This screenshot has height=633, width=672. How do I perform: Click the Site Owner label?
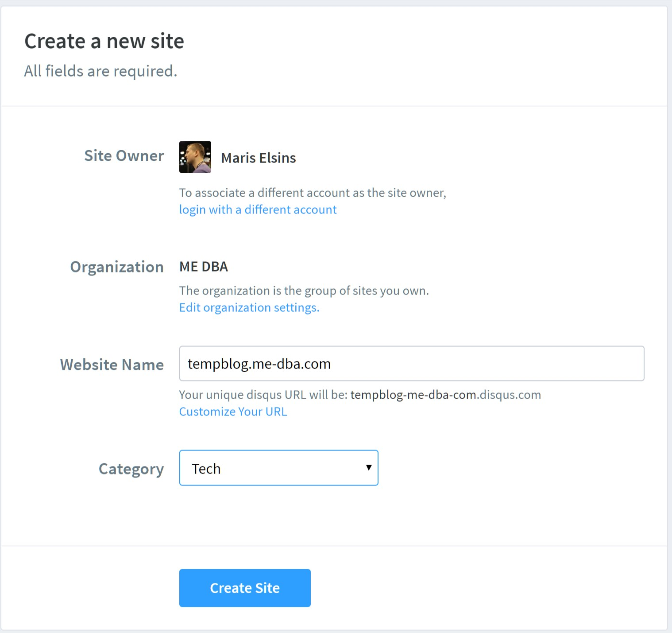click(x=124, y=156)
